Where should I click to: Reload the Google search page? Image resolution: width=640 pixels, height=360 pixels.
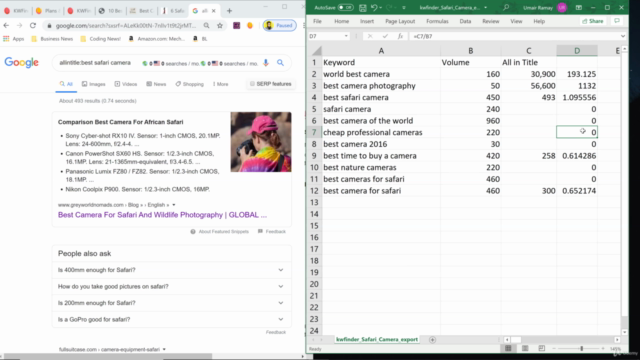[x=33, y=25]
